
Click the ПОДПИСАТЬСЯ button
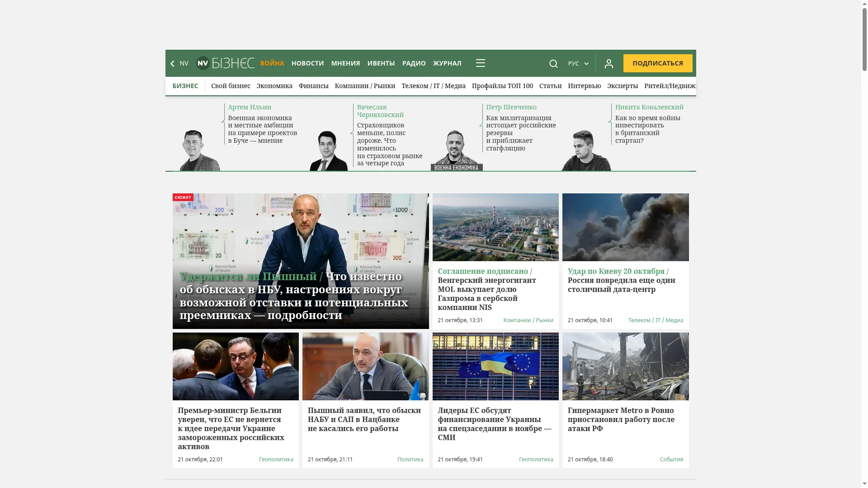657,63
